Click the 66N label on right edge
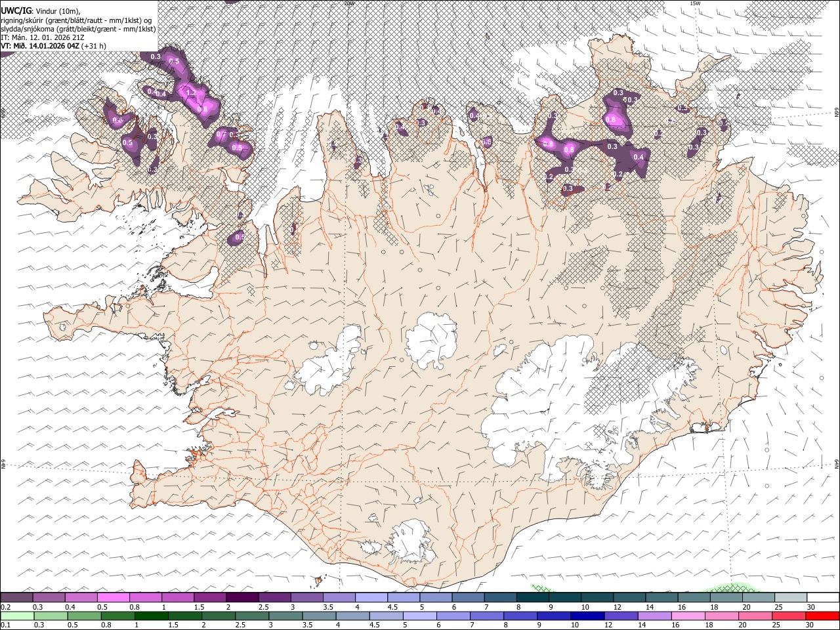 (837, 113)
